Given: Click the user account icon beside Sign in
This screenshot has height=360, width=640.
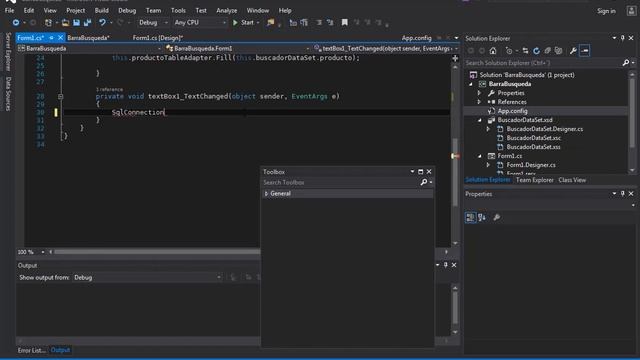Looking at the screenshot, I should point(631,11).
